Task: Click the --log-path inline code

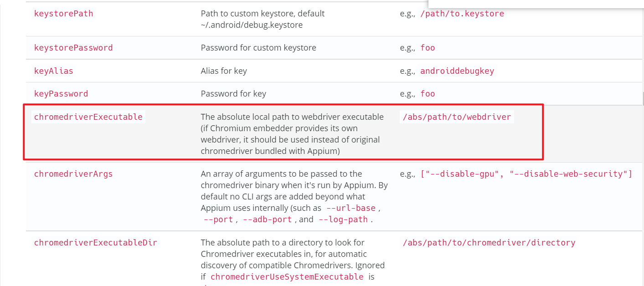Action: (x=343, y=220)
